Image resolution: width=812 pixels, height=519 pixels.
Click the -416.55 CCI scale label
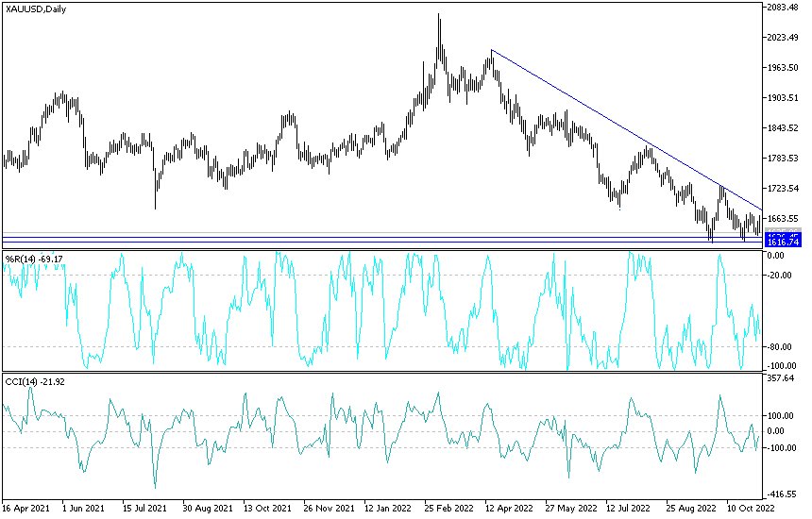782,494
